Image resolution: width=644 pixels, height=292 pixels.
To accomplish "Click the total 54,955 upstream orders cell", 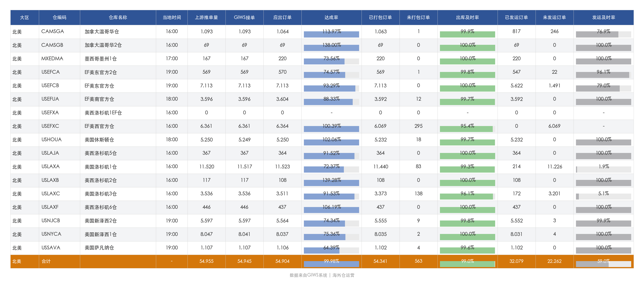I will point(206,261).
